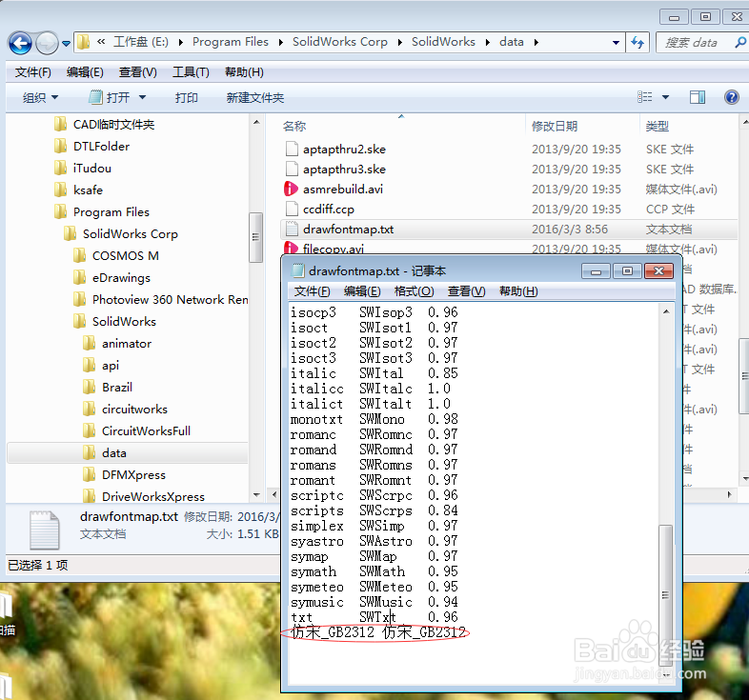Open recent locations dropdown next to forward arrow
The image size is (749, 700).
[x=66, y=44]
